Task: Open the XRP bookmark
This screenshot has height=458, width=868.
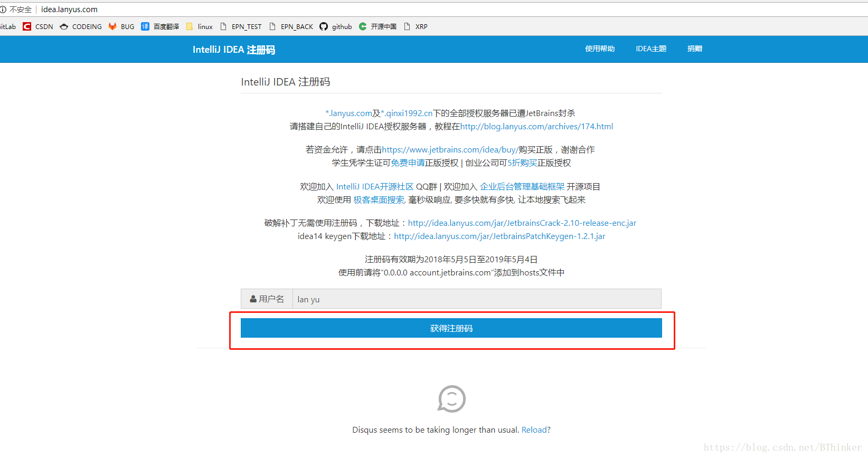Action: tap(416, 26)
